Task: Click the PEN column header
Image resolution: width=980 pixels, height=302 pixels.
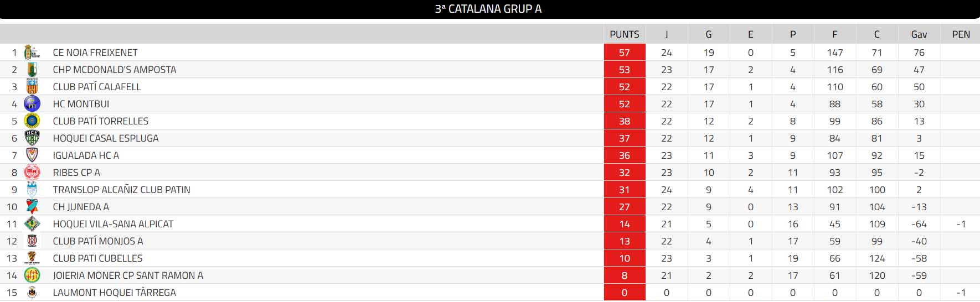Action: (961, 34)
